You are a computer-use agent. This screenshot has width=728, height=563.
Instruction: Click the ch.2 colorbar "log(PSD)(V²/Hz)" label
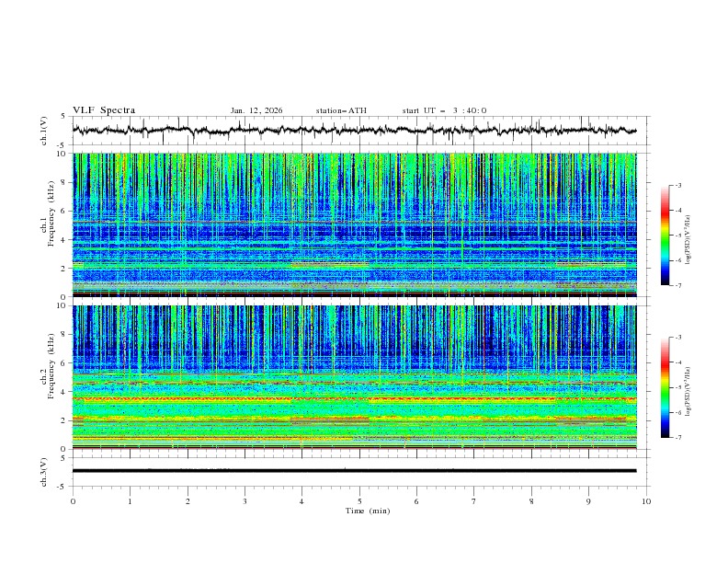[x=688, y=392]
